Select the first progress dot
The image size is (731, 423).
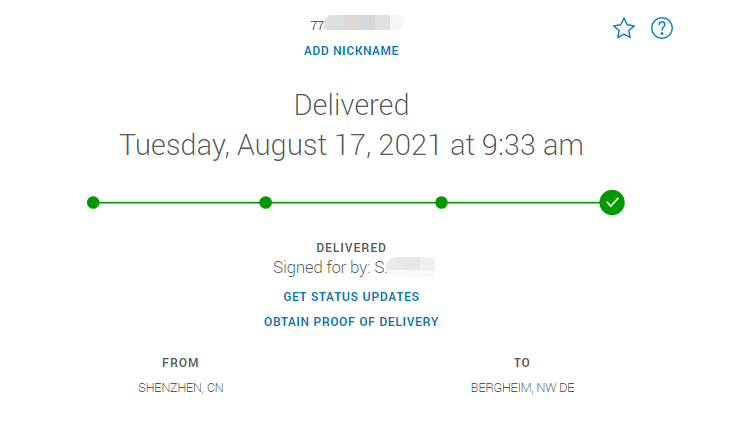pos(93,202)
